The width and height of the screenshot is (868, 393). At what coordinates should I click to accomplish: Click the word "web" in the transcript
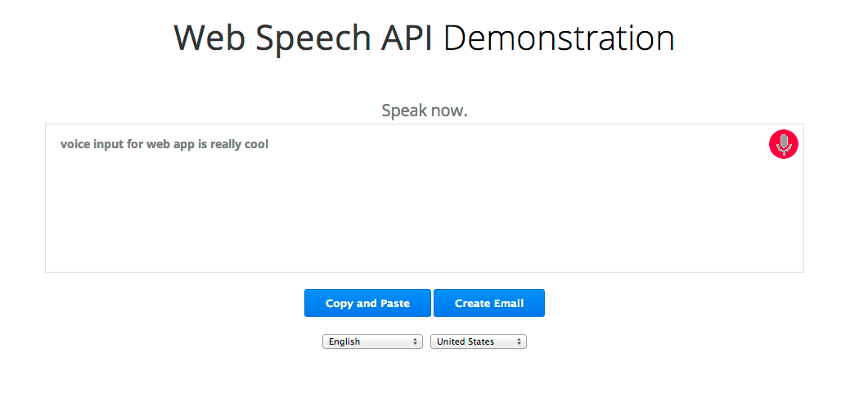(x=158, y=145)
